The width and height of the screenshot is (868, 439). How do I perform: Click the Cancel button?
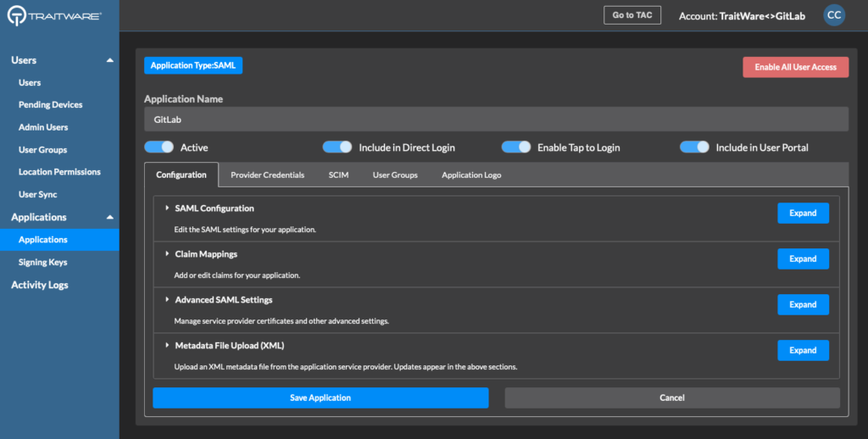(672, 398)
